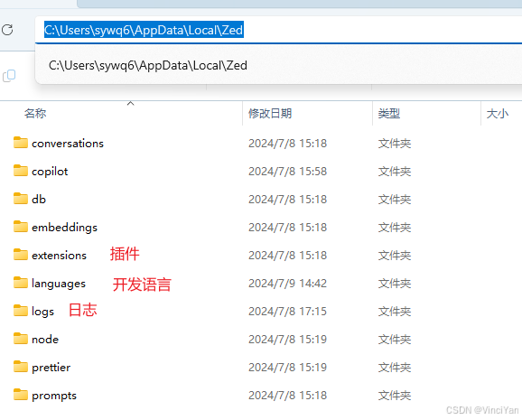
Task: Select the extensions folder icon
Action: click(x=21, y=255)
